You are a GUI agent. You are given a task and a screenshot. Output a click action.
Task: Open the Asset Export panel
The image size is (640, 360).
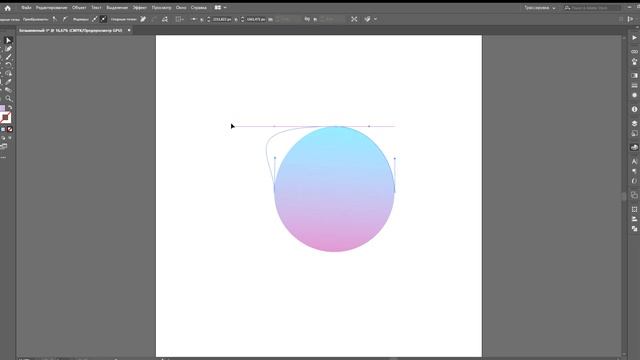[x=634, y=133]
